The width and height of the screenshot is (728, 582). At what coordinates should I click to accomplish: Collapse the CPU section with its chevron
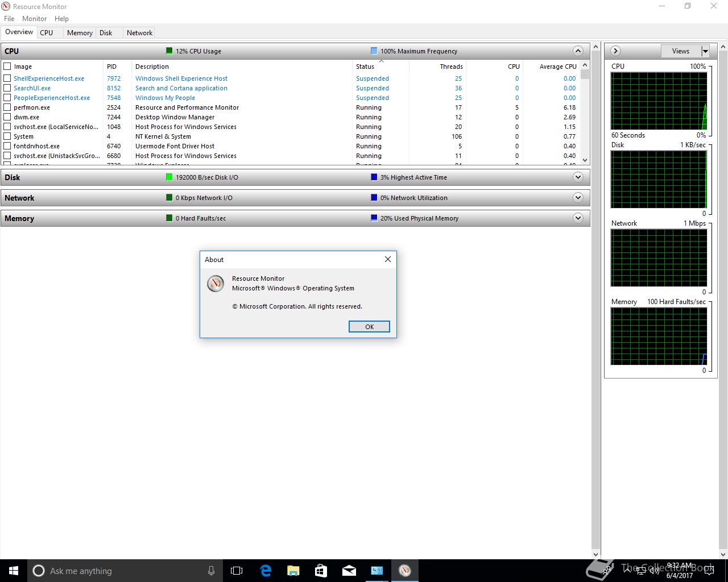pyautogui.click(x=578, y=51)
